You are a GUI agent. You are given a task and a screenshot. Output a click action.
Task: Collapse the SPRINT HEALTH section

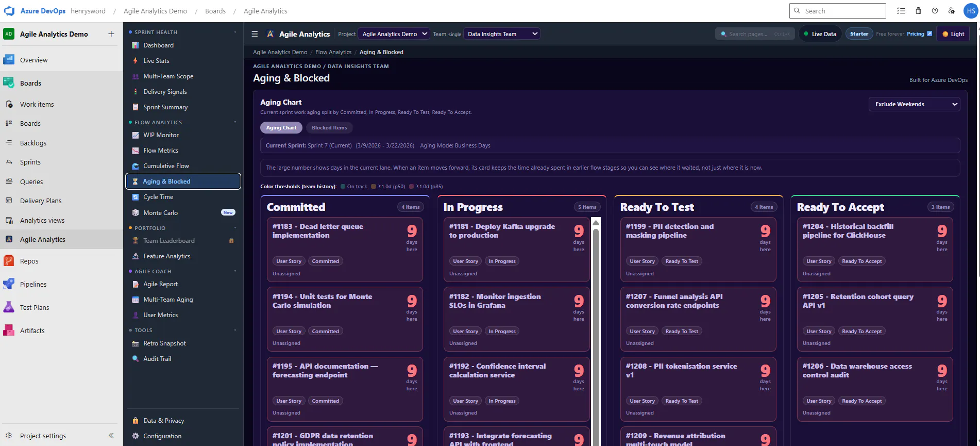[x=235, y=32]
